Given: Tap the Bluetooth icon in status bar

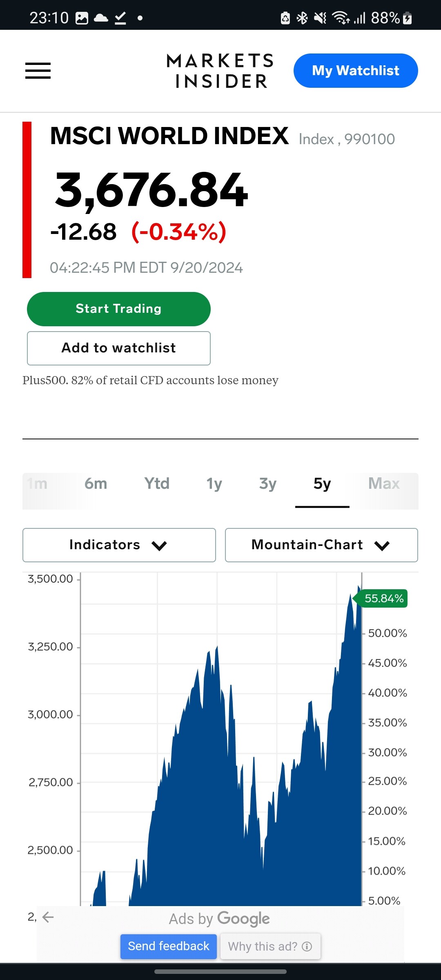Looking at the screenshot, I should coord(302,18).
